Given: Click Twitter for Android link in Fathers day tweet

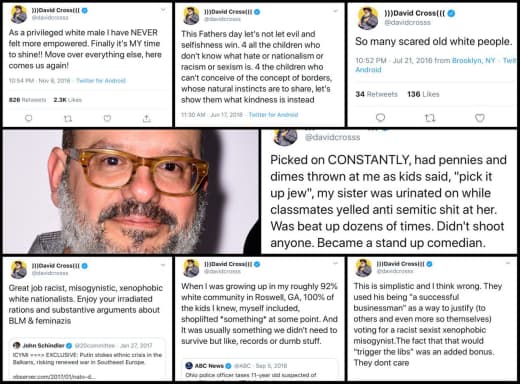Looking at the screenshot, I should point(273,115).
